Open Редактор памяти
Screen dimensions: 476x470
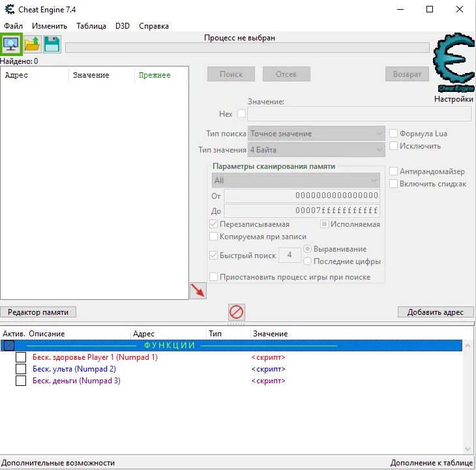point(38,312)
